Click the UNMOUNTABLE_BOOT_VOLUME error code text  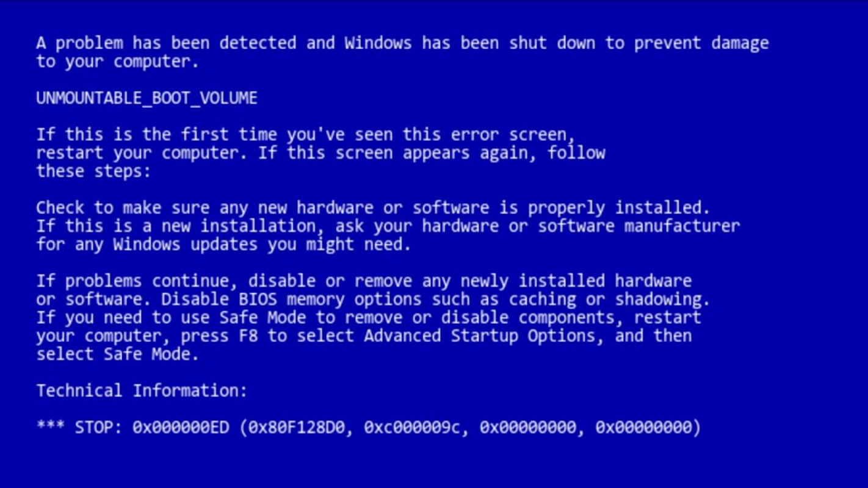tap(146, 98)
